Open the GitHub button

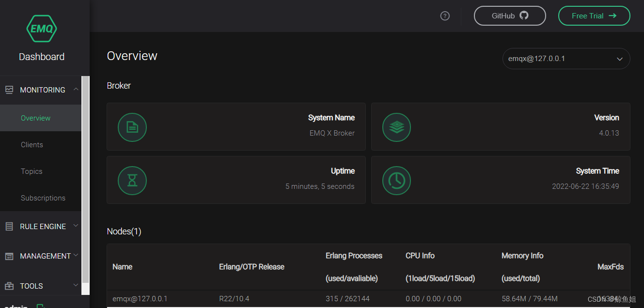[510, 15]
